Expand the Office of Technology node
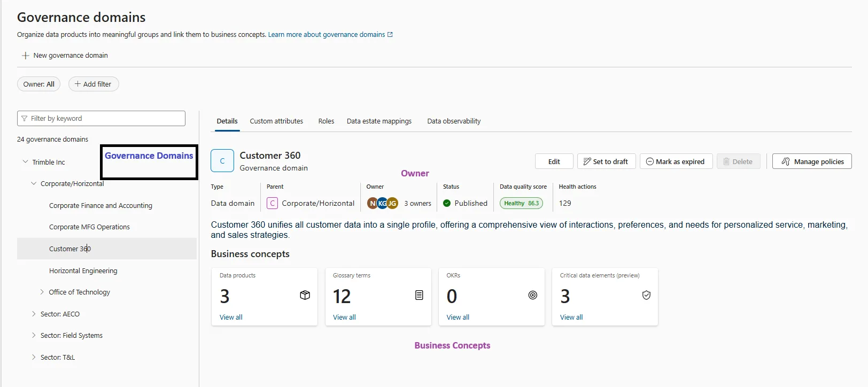Screen dimensions: 868x387 [42, 292]
